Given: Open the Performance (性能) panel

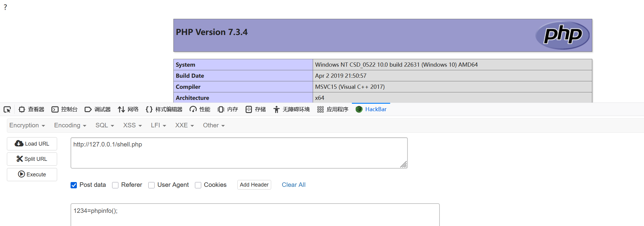Looking at the screenshot, I should [x=200, y=109].
